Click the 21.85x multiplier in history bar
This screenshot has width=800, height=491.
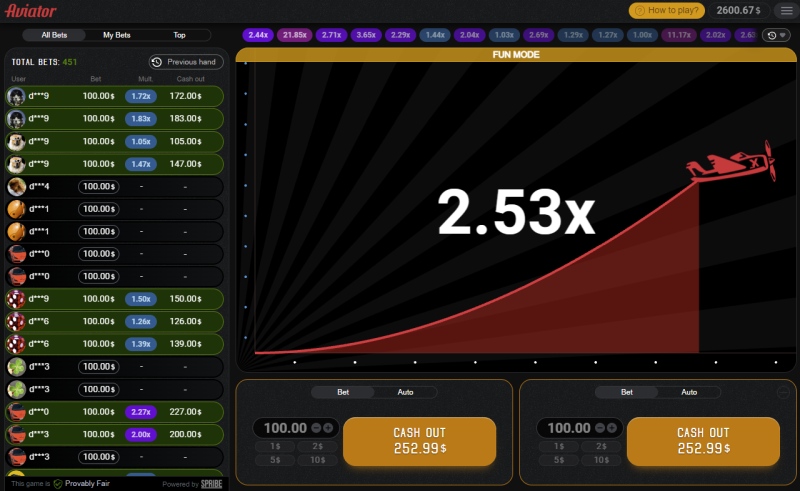(x=294, y=35)
